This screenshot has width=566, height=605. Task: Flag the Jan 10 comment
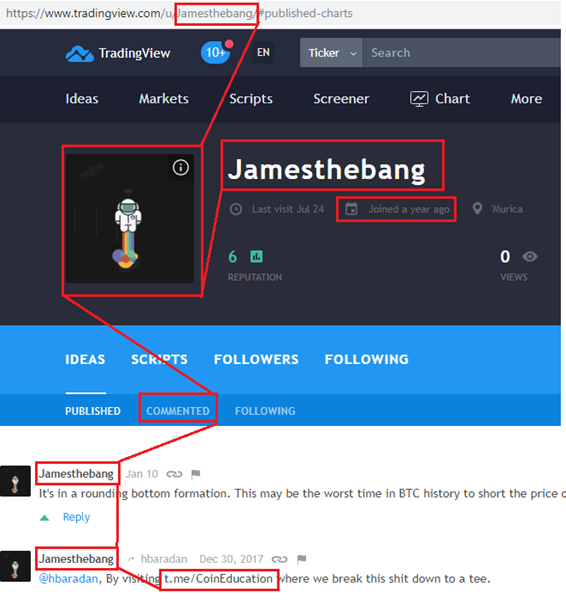pyautogui.click(x=196, y=474)
